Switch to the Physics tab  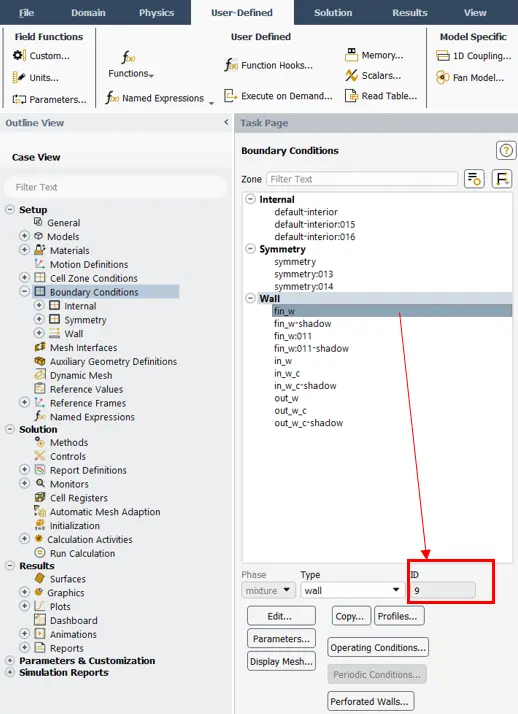157,13
